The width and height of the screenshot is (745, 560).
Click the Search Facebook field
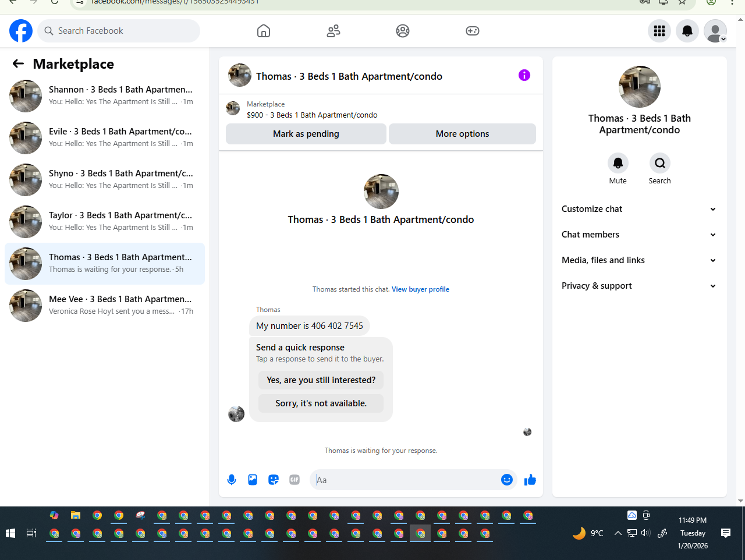point(119,31)
